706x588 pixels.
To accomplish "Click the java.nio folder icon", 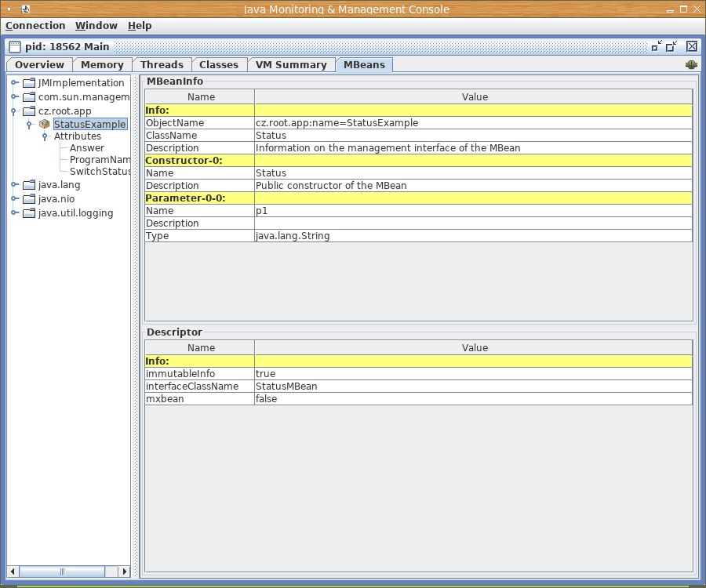I will (x=29, y=199).
